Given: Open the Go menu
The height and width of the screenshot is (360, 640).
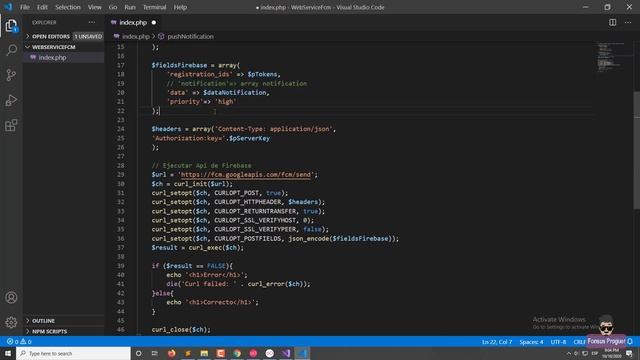Looking at the screenshot, I should coord(113,7).
